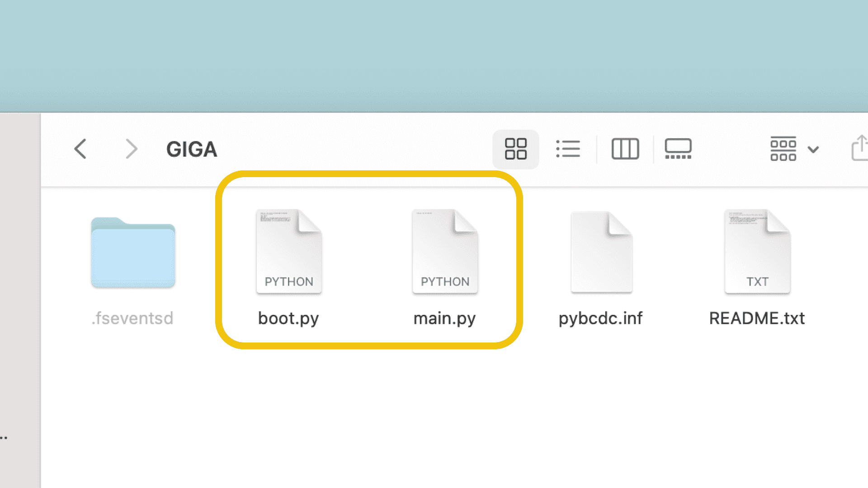Select the .fseventsd folder icon
Screen dimensions: 868x488
133,253
